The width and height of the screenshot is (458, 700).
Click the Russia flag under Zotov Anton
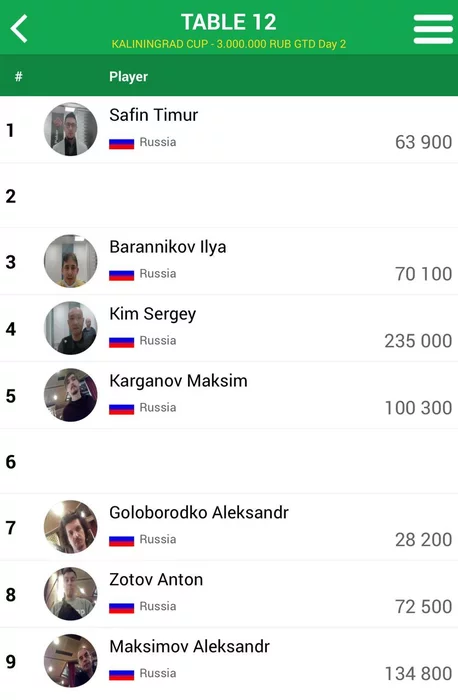pos(121,607)
